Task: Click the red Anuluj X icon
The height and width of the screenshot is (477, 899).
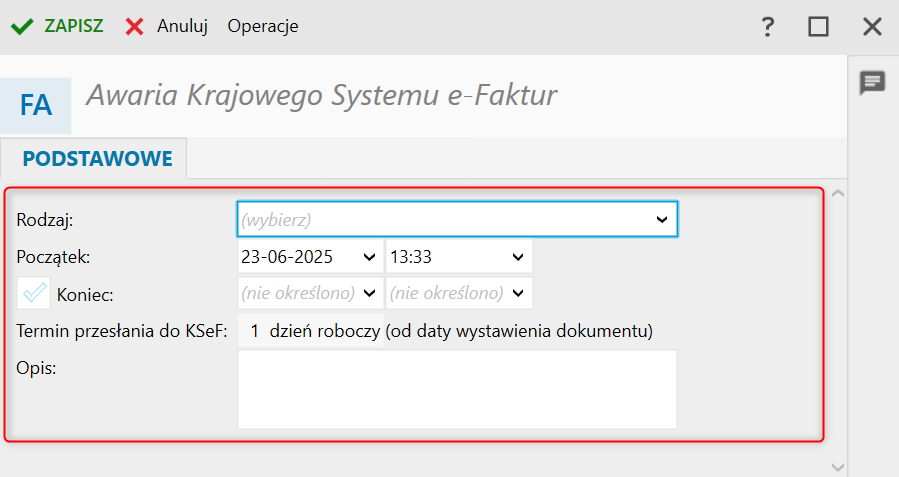Action: (x=135, y=27)
